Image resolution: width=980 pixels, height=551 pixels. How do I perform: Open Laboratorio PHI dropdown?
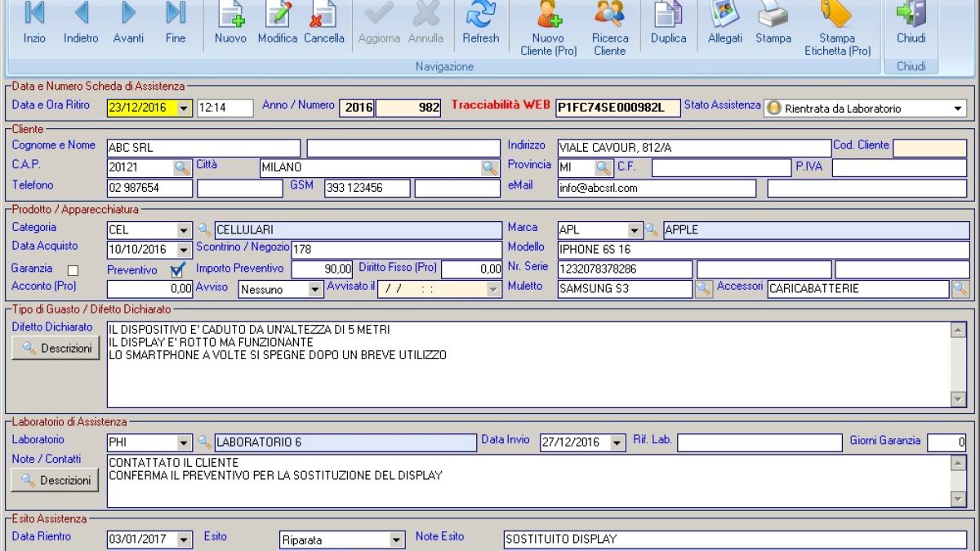click(x=184, y=442)
